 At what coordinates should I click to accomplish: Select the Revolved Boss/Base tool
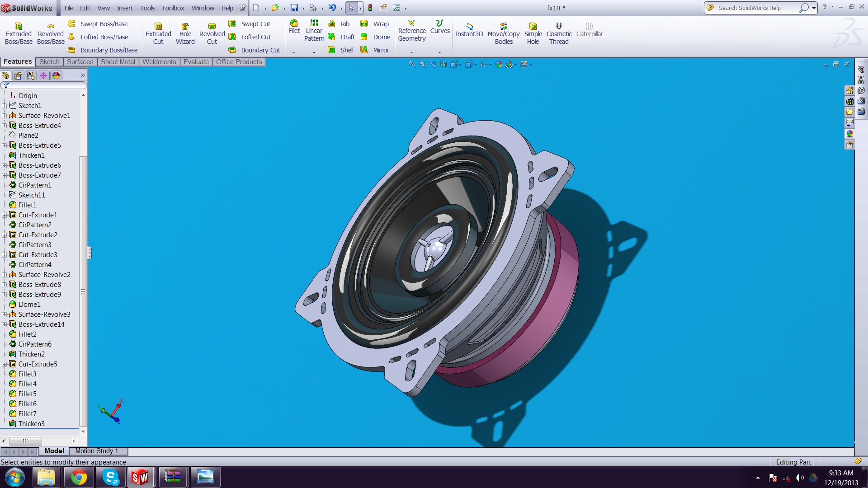click(51, 34)
